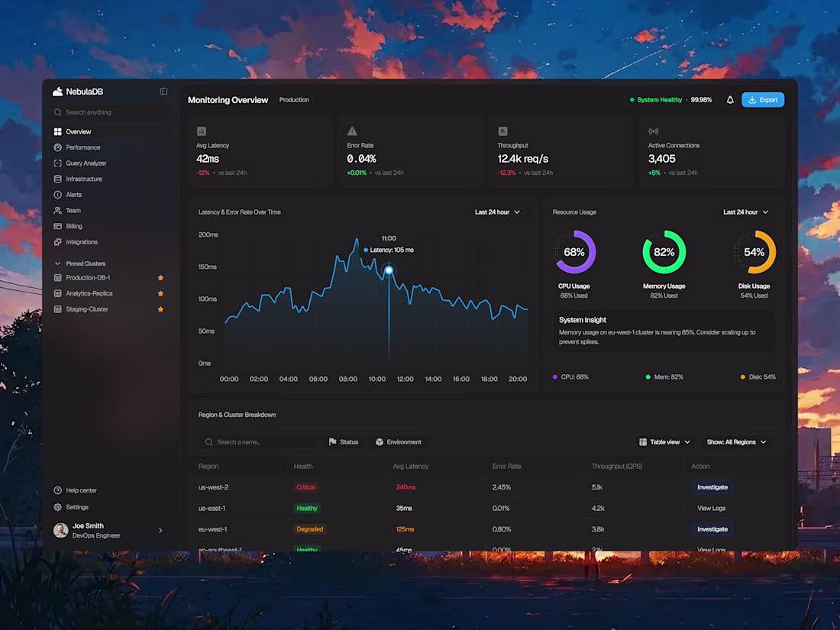The height and width of the screenshot is (630, 840).
Task: Unpin Staging-Cluster via its star
Action: (x=160, y=309)
